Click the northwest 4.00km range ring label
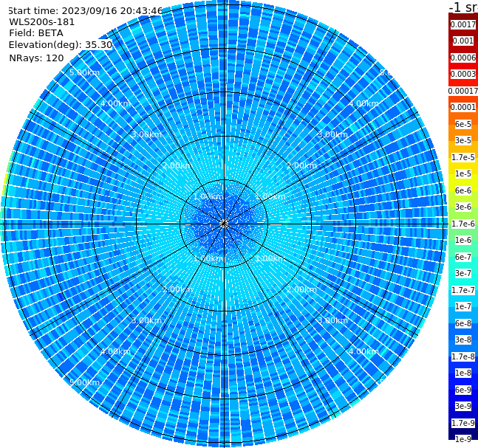Screen dimensions: 478x448 tap(115, 103)
